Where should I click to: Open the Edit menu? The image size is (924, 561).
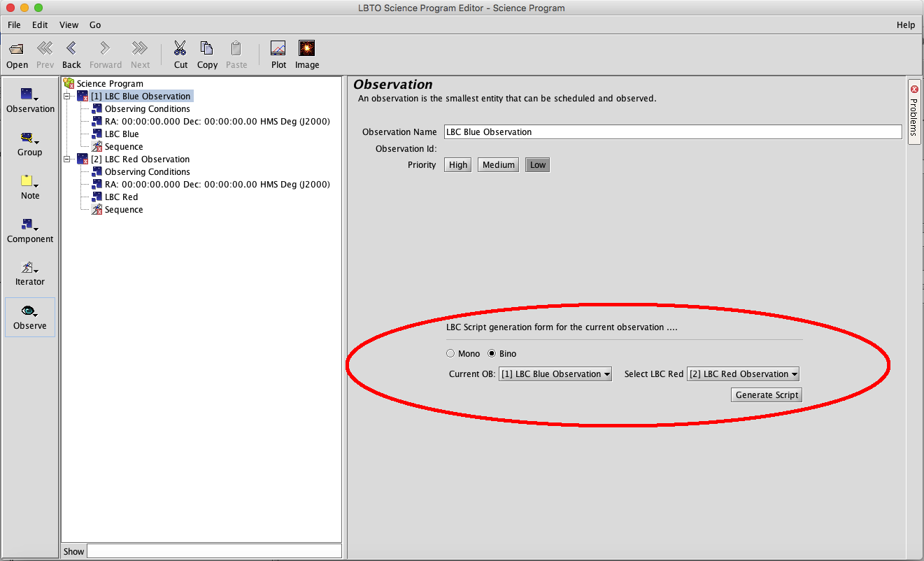point(40,24)
